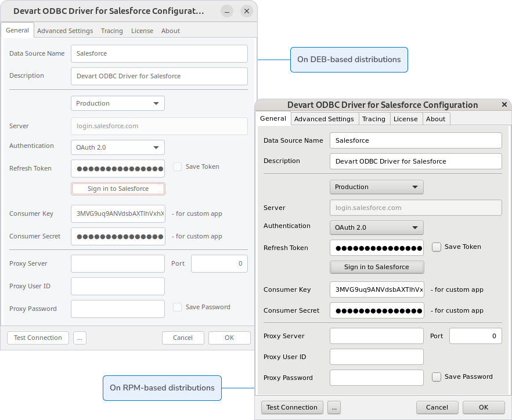
Task: Expand OAuth 2.0 dropdown in DEB-based dialog
Action: [118, 147]
